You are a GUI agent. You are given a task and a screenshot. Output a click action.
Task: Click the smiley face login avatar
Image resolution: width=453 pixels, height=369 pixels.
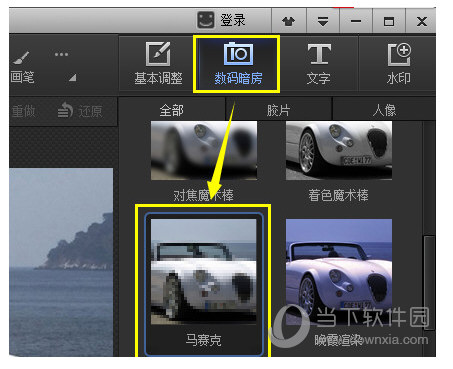pyautogui.click(x=205, y=20)
